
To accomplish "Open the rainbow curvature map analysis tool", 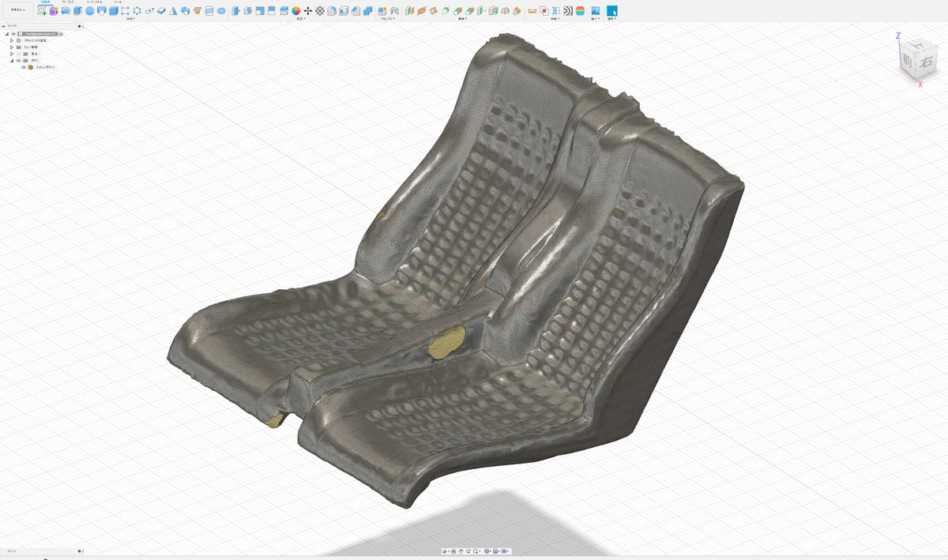I will click(580, 11).
